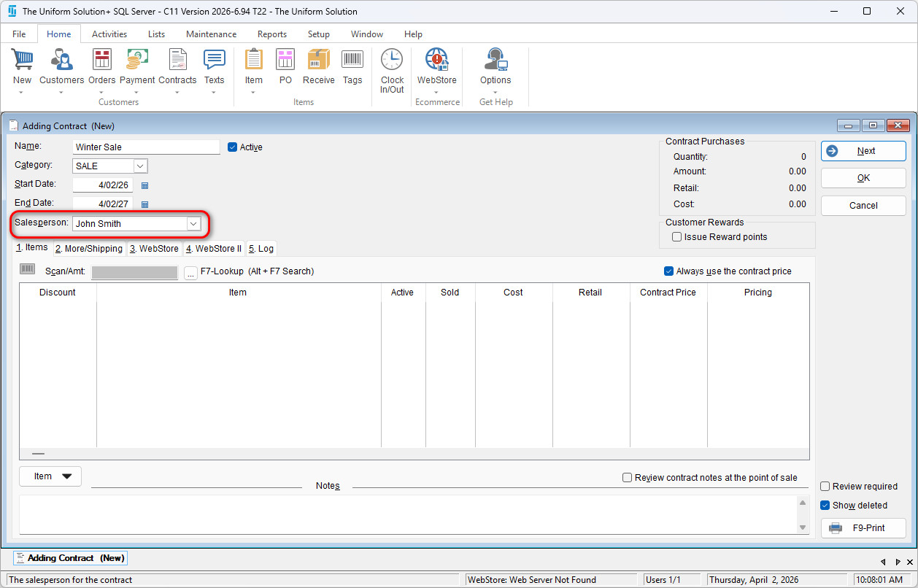Click the Next button
This screenshot has height=588, width=918.
coord(863,151)
